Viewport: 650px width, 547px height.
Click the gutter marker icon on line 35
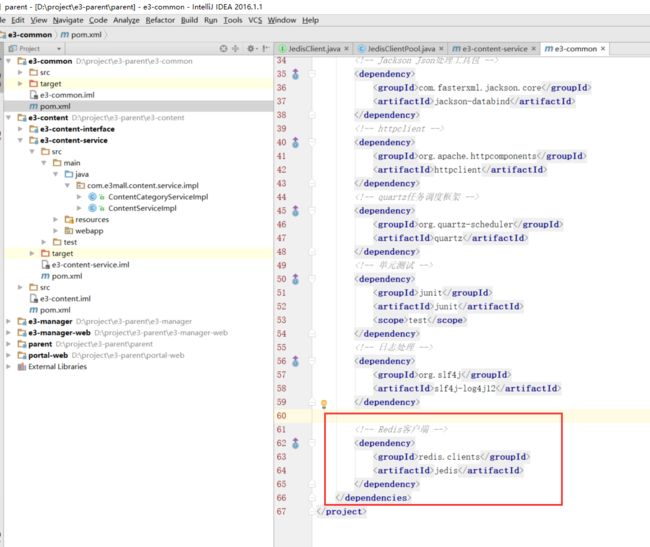pyautogui.click(x=295, y=74)
